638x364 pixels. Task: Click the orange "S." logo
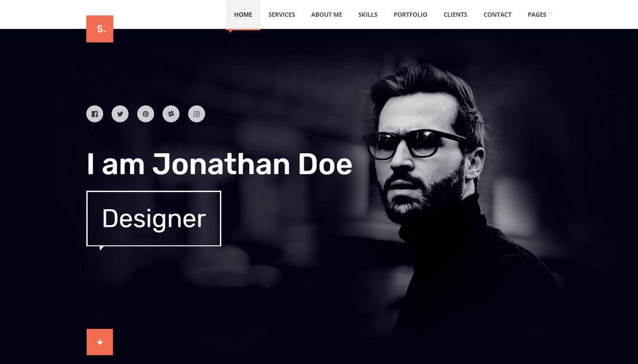(x=100, y=29)
